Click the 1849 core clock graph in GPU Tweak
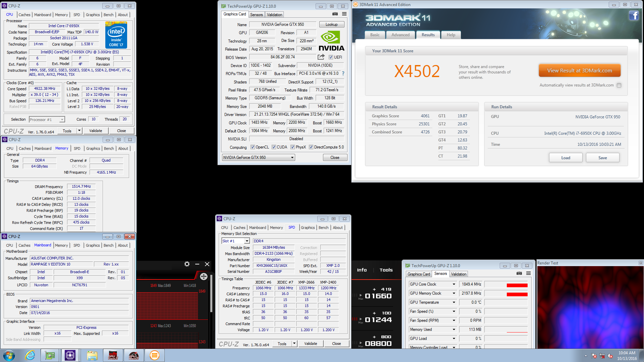The width and height of the screenshot is (644, 362). click(168, 306)
